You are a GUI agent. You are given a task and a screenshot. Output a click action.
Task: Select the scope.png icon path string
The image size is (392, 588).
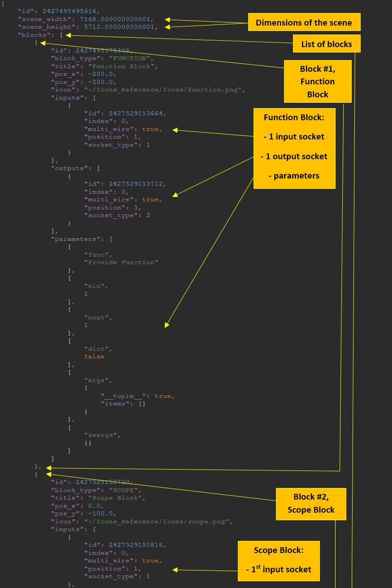click(x=158, y=522)
